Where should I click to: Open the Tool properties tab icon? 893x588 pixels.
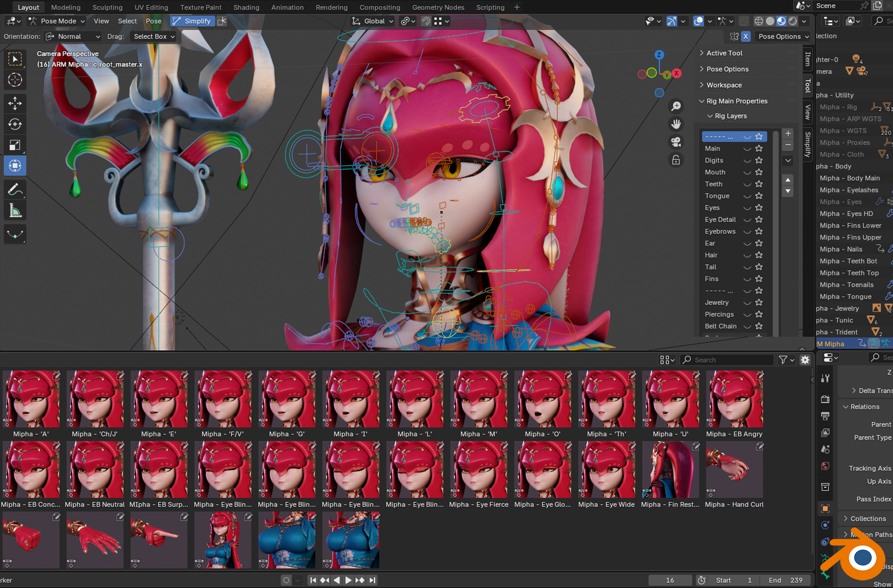825,378
